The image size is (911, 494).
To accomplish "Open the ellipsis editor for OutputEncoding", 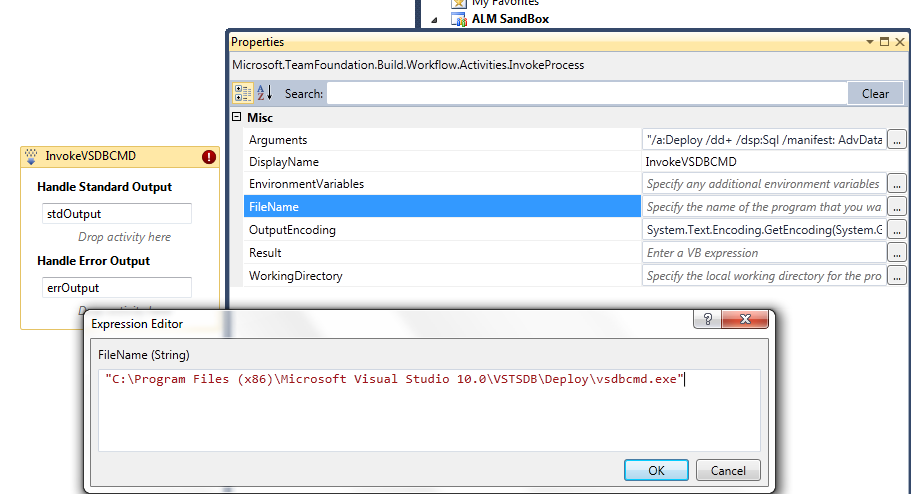I will click(x=897, y=230).
